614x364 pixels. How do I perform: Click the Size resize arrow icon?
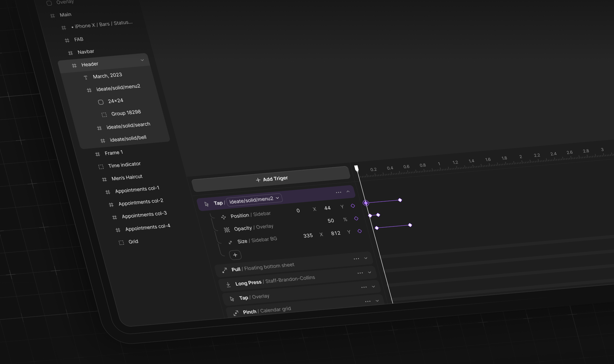230,243
